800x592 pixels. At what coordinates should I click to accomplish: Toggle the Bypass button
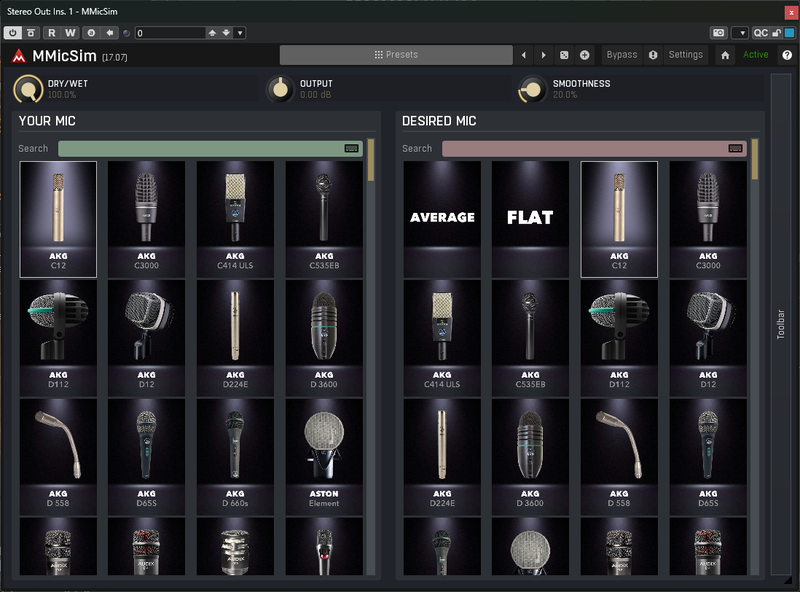(621, 55)
